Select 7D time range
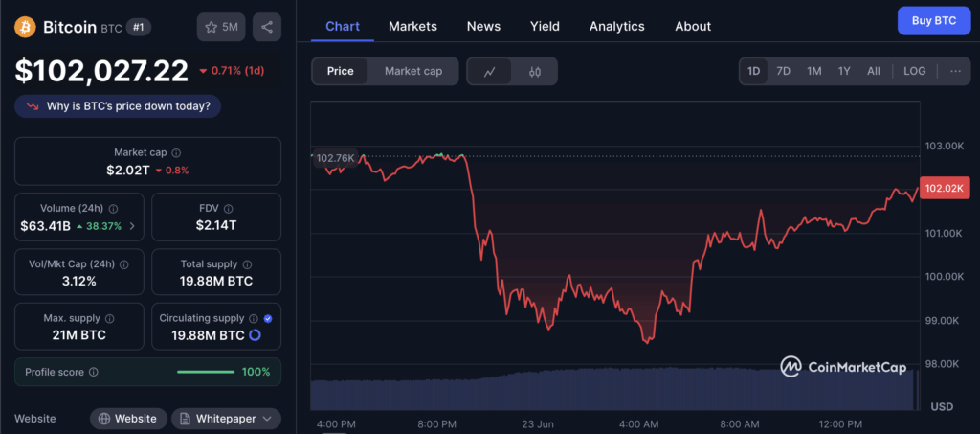Image resolution: width=980 pixels, height=434 pixels. click(x=783, y=71)
